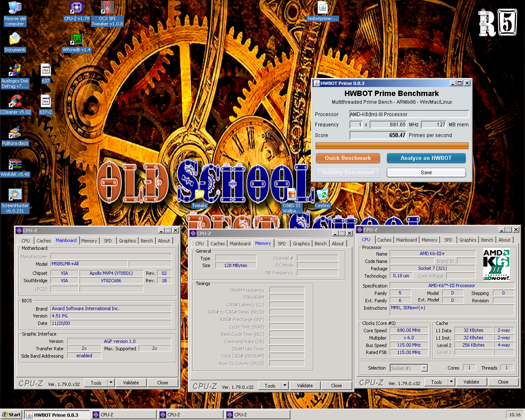Click Validate in Memory CPU-Z window

(x=305, y=386)
